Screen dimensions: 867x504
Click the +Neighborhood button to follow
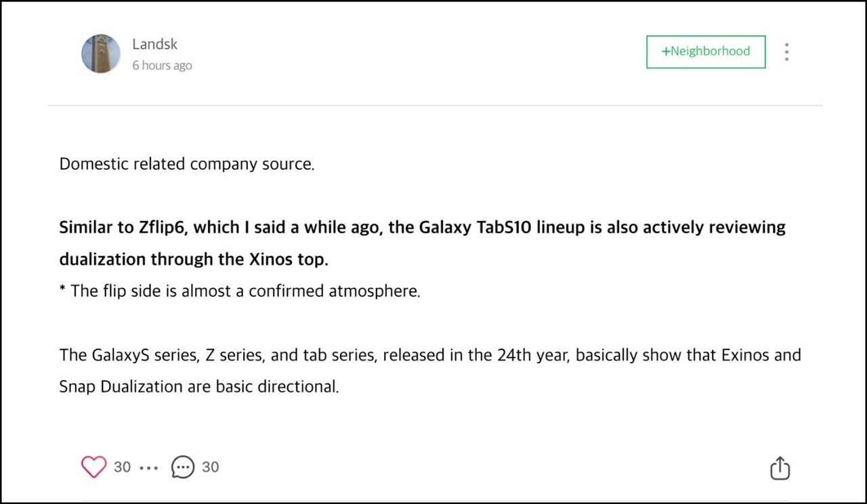(x=706, y=51)
